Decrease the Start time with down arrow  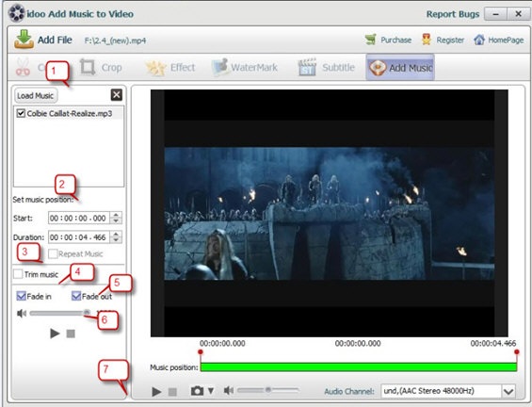(116, 221)
